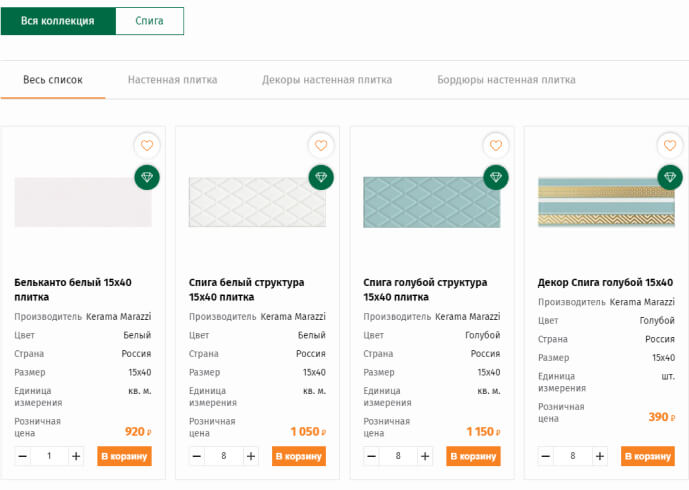Open Декор Спига голубой tile thumbnail
This screenshot has height=490, width=689.
[x=606, y=202]
